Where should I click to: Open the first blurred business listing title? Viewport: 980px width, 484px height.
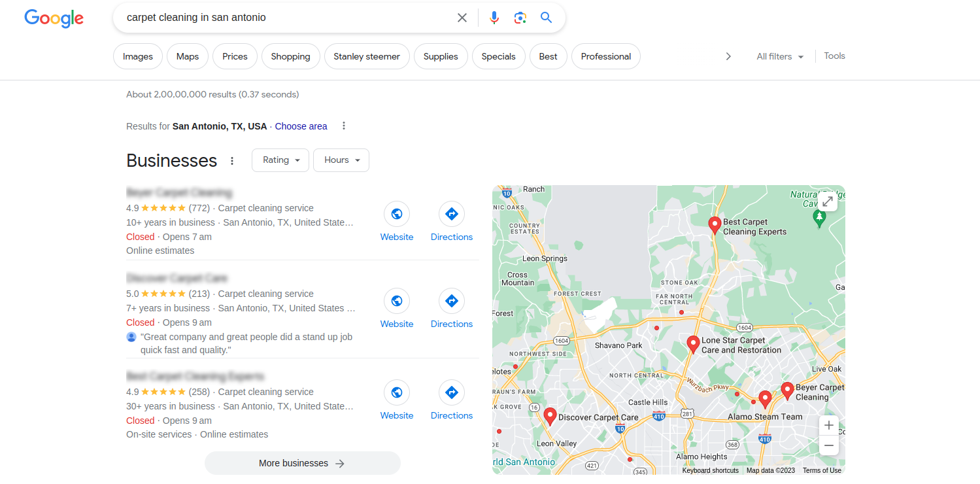(179, 193)
